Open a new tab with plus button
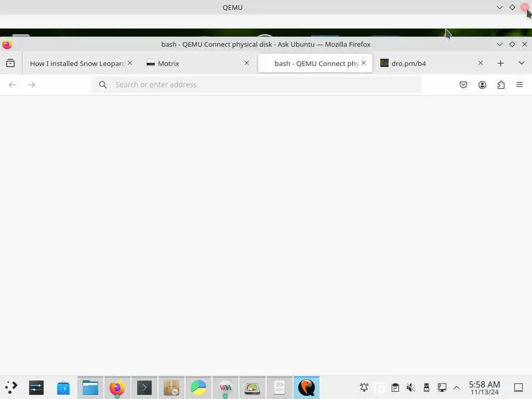Image resolution: width=532 pixels, height=399 pixels. 500,63
